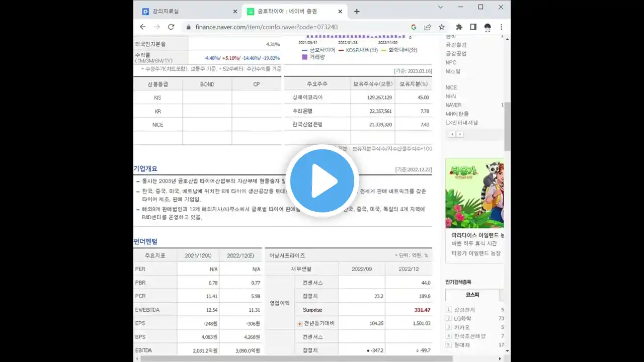Screen dimensions: 644x362
Task: Open the Chrome extensions puzzle icon
Action: 459,27
